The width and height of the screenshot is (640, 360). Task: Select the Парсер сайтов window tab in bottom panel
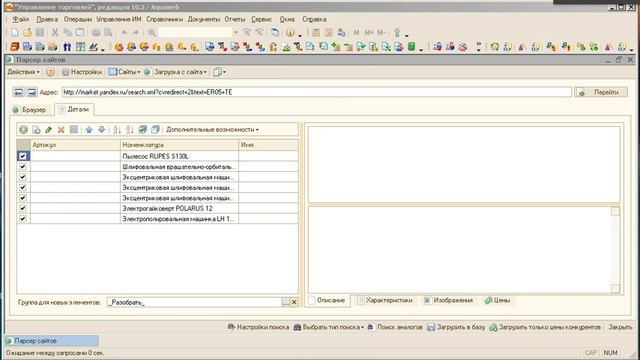tap(51, 341)
